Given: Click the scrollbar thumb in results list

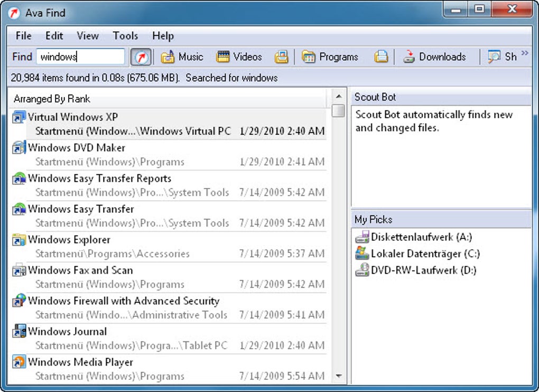Looking at the screenshot, I should (x=339, y=110).
